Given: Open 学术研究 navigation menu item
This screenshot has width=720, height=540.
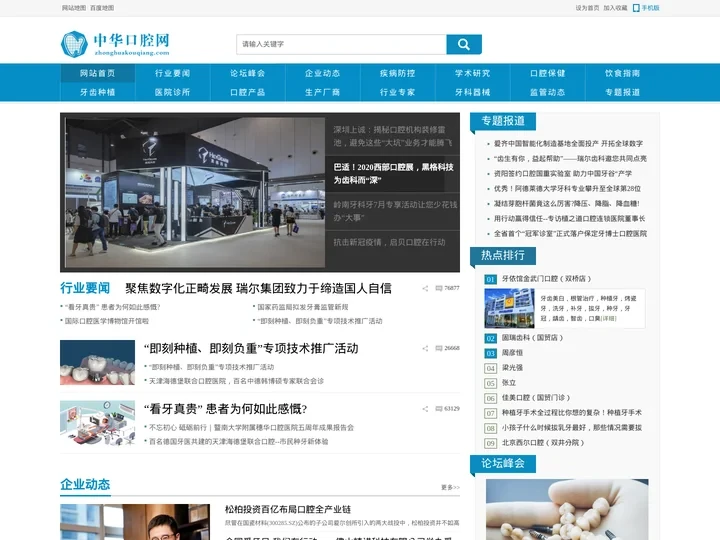Looking at the screenshot, I should click(472, 73).
